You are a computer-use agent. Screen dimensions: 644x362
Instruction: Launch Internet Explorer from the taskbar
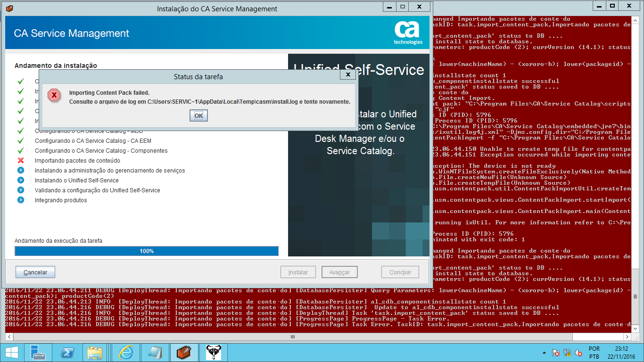pos(126,352)
